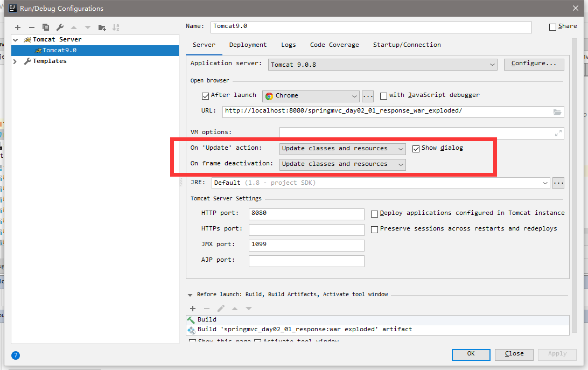Click the HTTPs port field

point(306,229)
